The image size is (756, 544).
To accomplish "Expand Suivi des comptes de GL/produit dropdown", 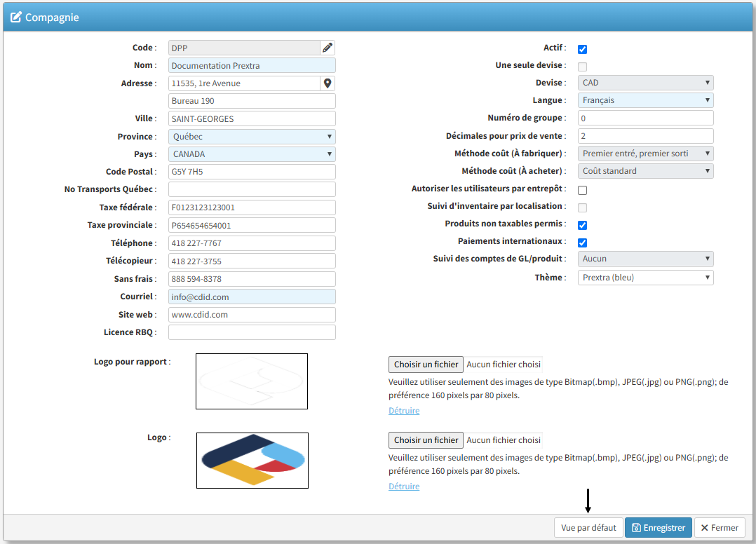I will [646, 259].
